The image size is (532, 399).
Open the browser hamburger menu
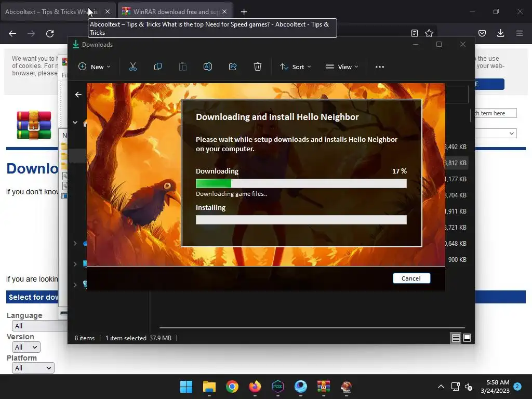(520, 33)
